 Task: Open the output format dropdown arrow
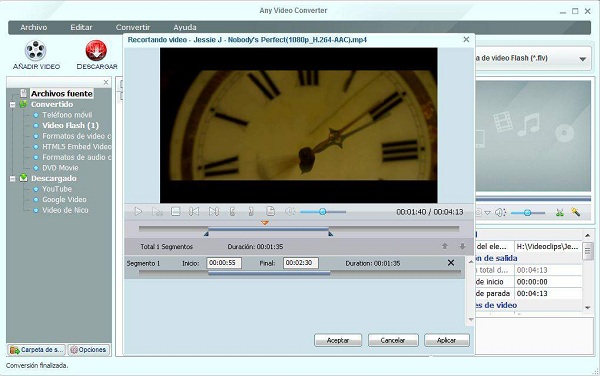582,59
